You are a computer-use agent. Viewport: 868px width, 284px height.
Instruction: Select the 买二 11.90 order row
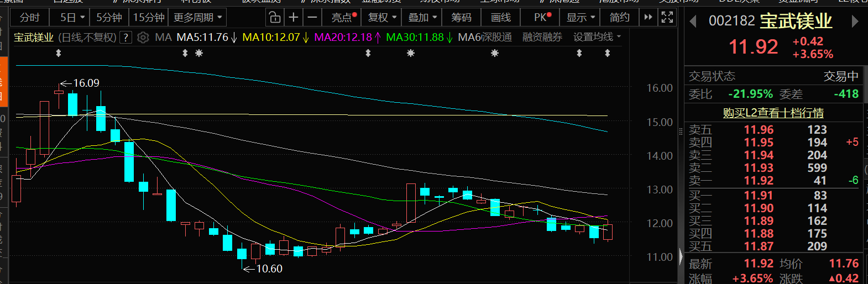[773, 208]
